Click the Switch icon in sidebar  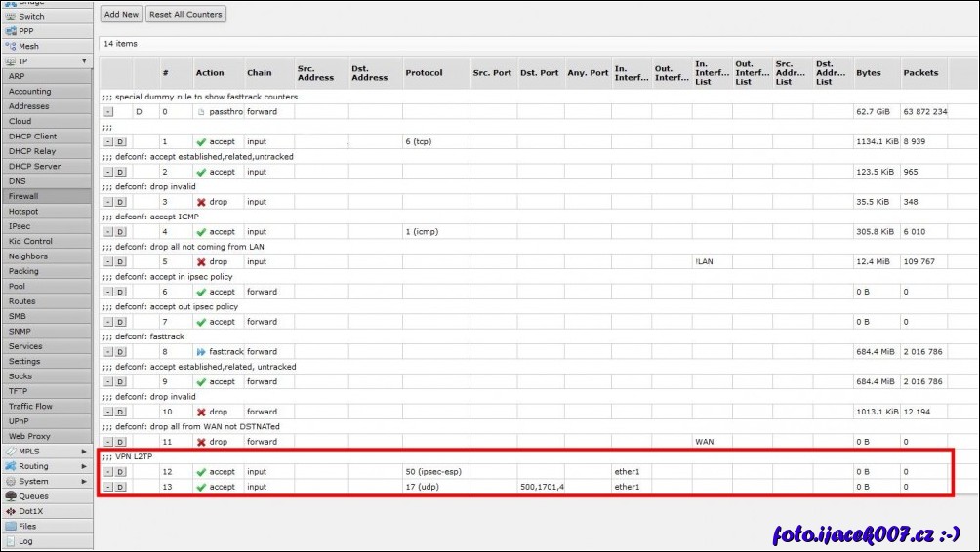click(x=11, y=17)
